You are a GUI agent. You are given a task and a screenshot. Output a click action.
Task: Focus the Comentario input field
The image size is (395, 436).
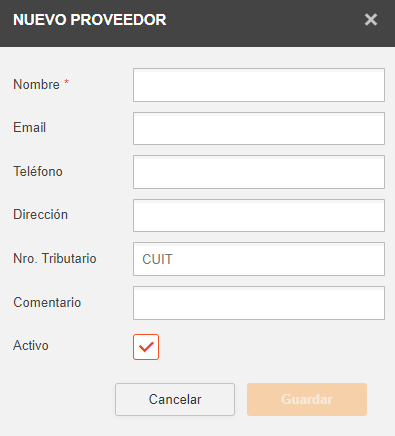(259, 303)
